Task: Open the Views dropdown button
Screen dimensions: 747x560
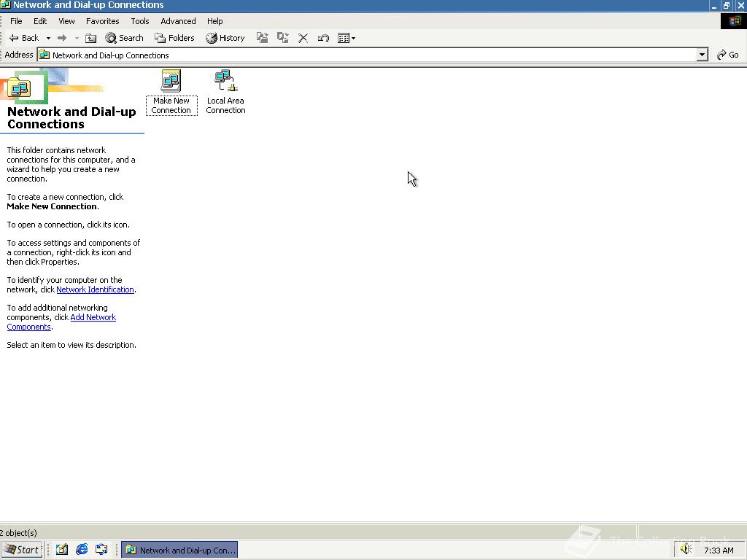Action: point(347,38)
